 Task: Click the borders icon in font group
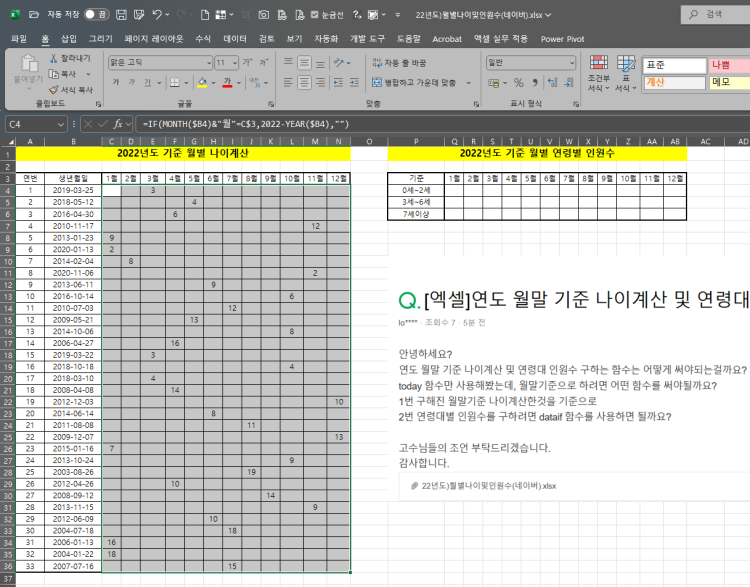(x=175, y=83)
